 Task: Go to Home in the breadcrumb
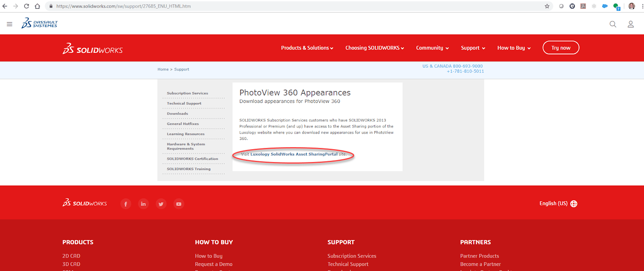(163, 69)
